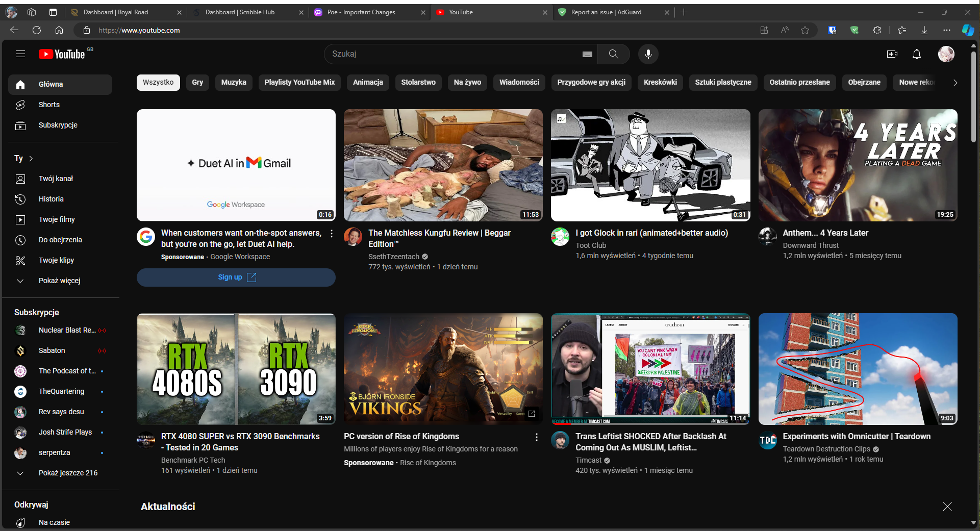Viewport: 980px width, 531px height.
Task: Click the search magnifier button
Action: [x=613, y=54]
